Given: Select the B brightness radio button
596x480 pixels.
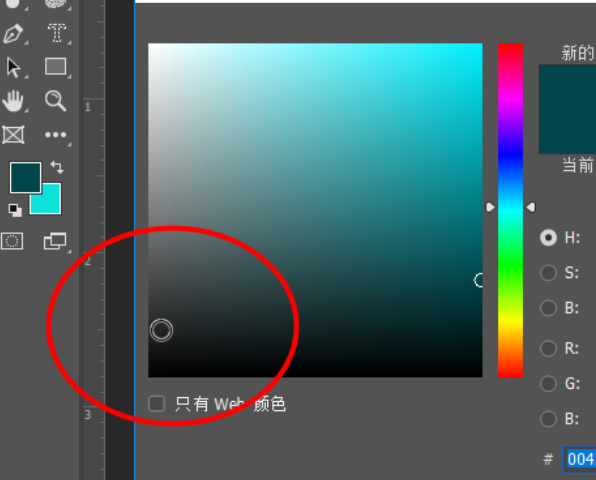Looking at the screenshot, I should pos(548,308).
